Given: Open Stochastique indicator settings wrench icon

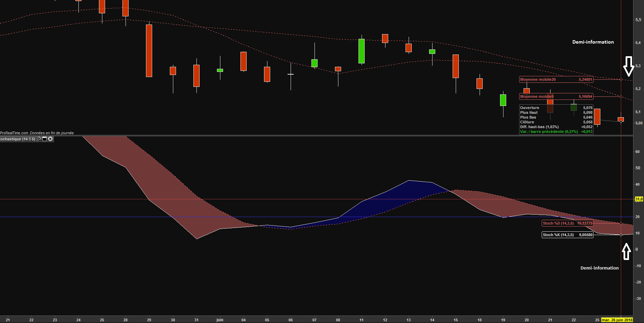Looking at the screenshot, I should click(x=39, y=139).
